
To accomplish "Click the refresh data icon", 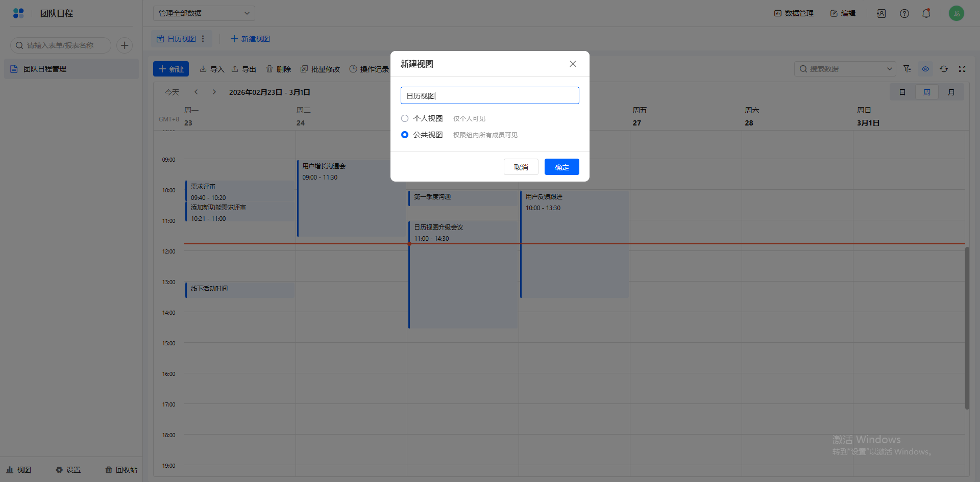I will click(944, 69).
